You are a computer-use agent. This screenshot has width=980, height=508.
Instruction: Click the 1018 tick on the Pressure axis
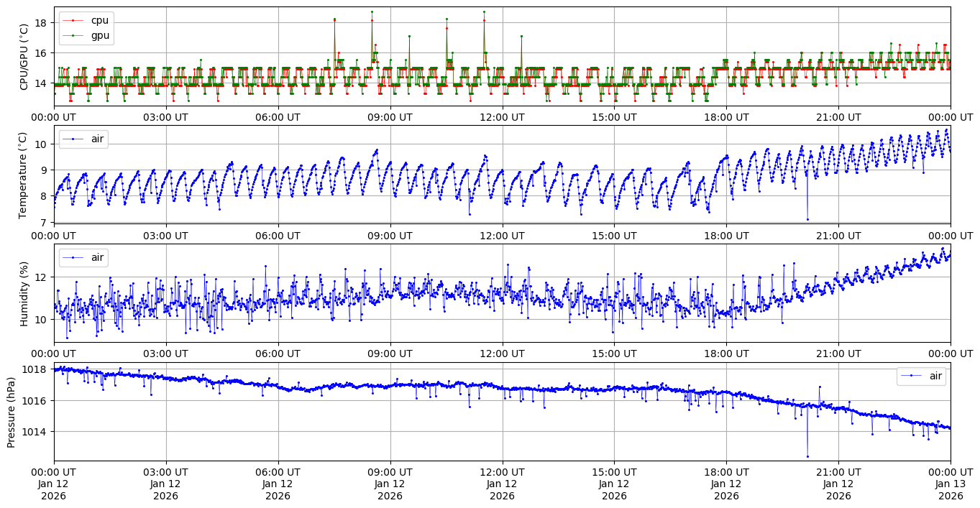[37, 369]
